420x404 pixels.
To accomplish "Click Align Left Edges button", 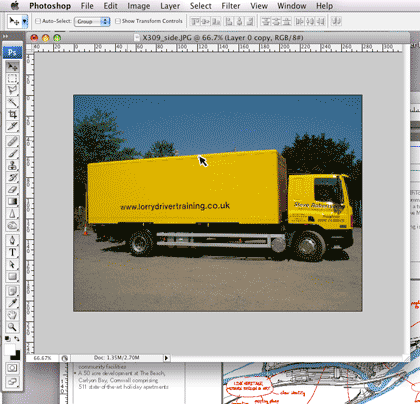I will click(x=229, y=22).
